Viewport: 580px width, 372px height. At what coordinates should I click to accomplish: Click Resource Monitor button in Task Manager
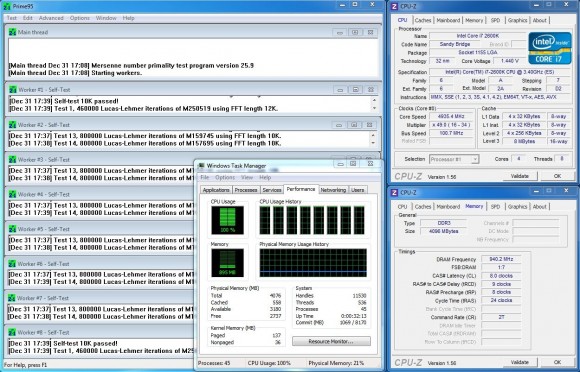click(x=331, y=341)
